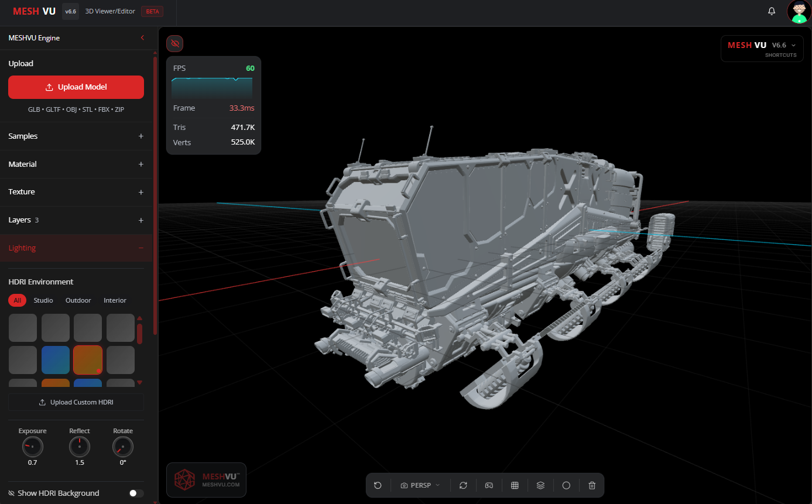Click the circle icon in bottom toolbar

tap(566, 485)
